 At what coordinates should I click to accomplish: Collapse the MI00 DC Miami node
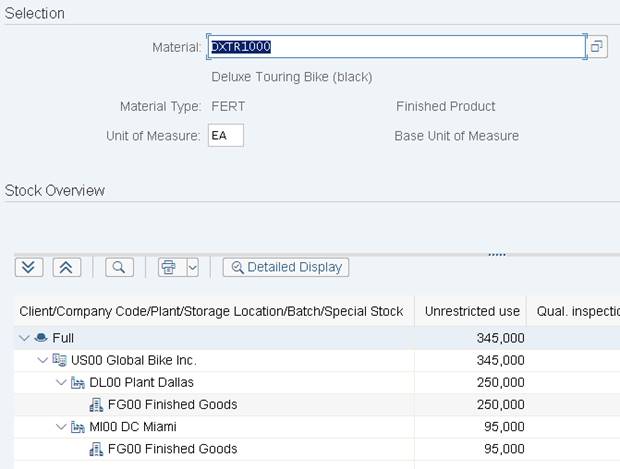coord(60,427)
